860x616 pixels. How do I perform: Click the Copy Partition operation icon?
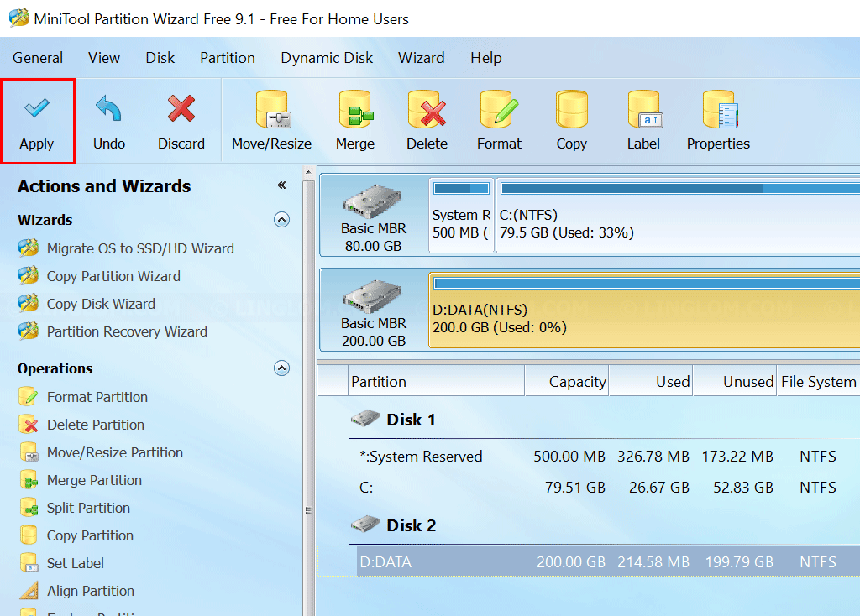pos(29,535)
